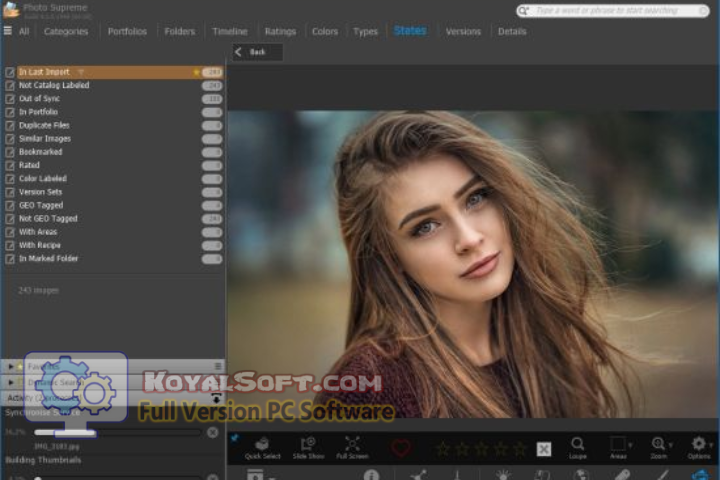The height and width of the screenshot is (480, 720).
Task: Click the clear icon in the search box
Action: tap(703, 11)
